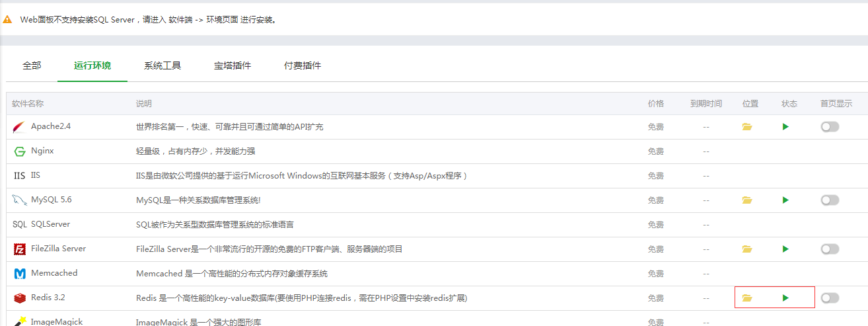This screenshot has width=868, height=326.
Task: Click FileZilla Server green status icon
Action: (x=785, y=249)
